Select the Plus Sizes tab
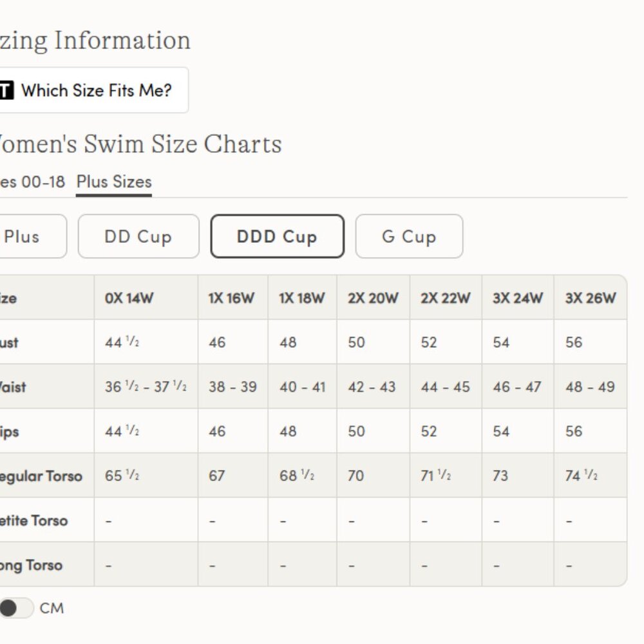The image size is (644, 644). pos(114,182)
